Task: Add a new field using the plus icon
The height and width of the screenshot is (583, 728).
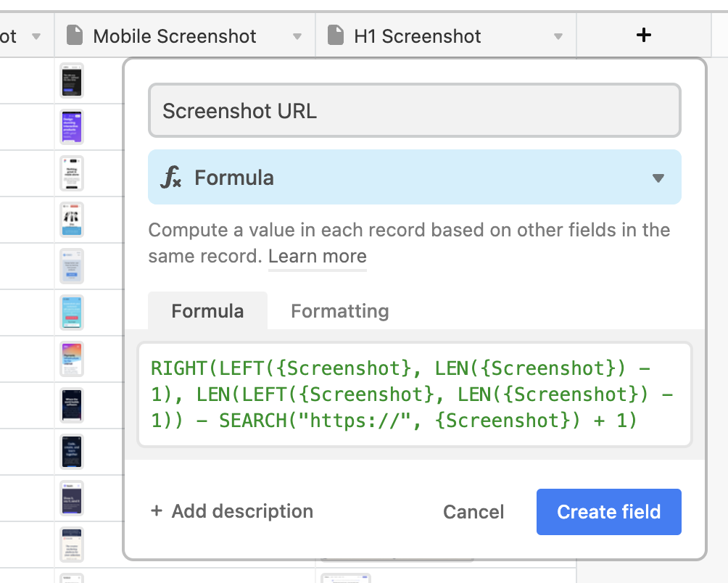Action: pos(644,35)
